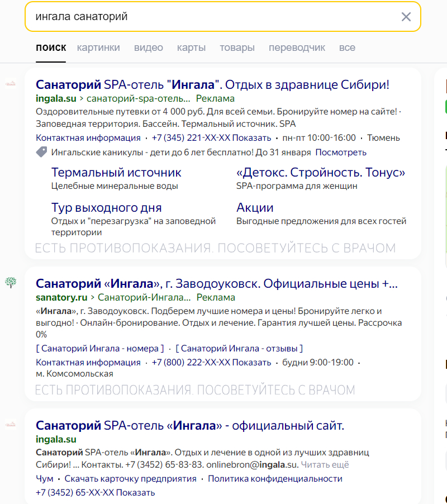Click the 'Тюмень' location text in first ad
Image resolution: width=447 pixels, height=504 pixels.
(383, 138)
